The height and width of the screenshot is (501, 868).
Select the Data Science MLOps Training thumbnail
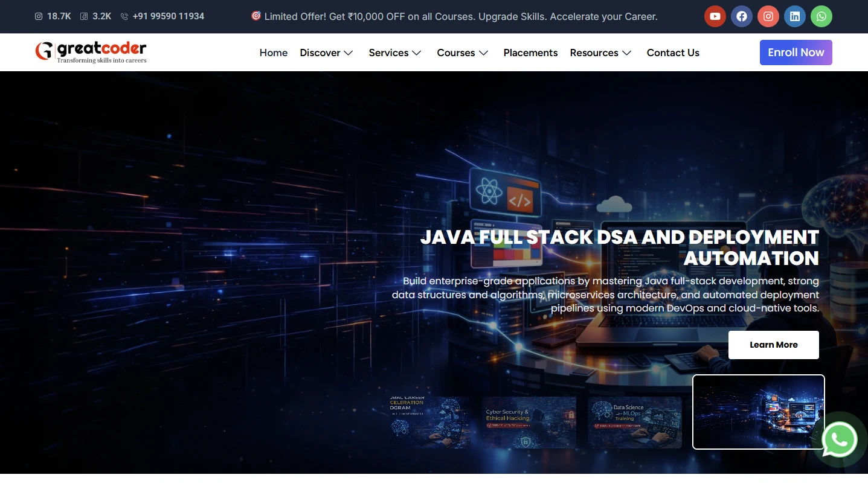634,422
